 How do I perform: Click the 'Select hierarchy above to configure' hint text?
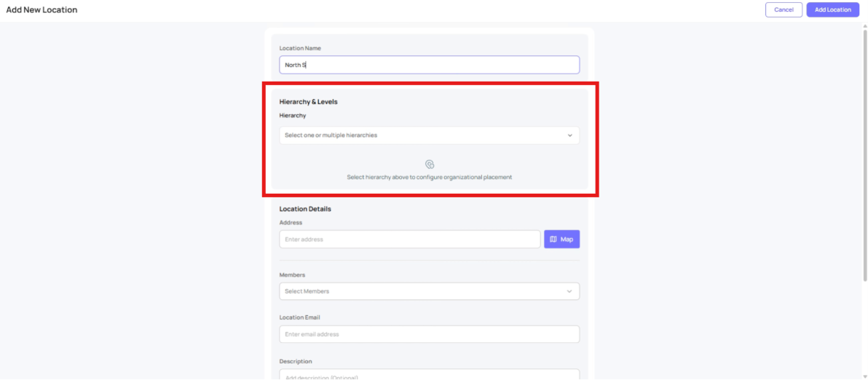pyautogui.click(x=429, y=178)
